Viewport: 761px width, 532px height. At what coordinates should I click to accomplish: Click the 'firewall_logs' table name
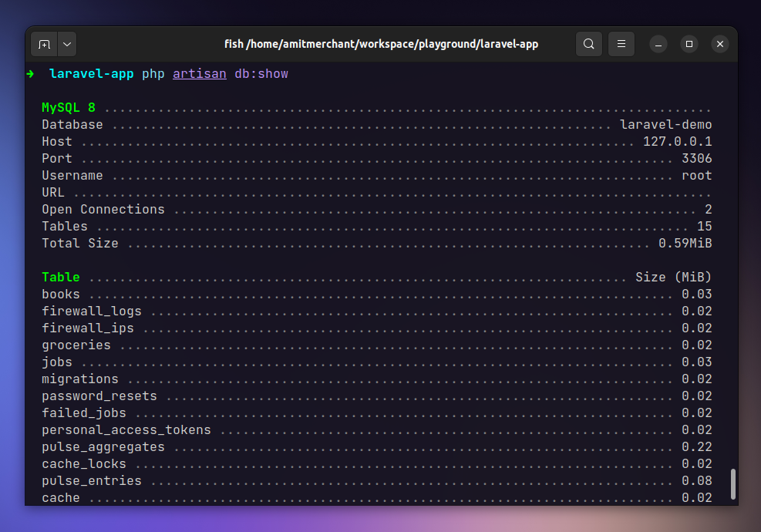pyautogui.click(x=91, y=311)
